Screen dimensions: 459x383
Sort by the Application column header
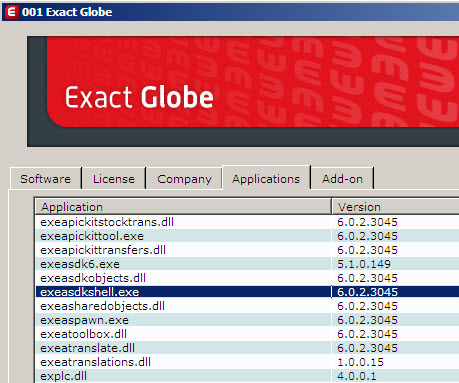[x=183, y=207]
